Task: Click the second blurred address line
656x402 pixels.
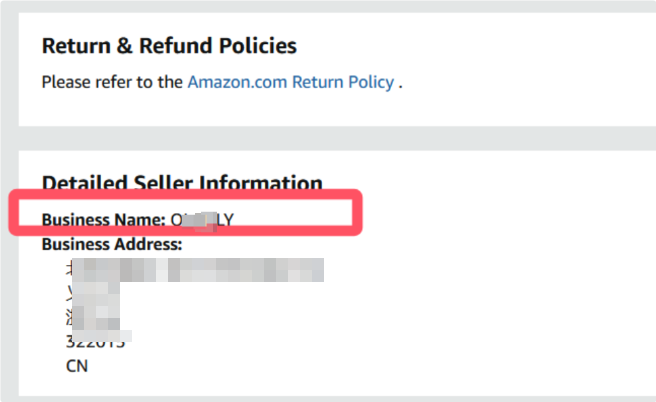Action: (x=92, y=294)
